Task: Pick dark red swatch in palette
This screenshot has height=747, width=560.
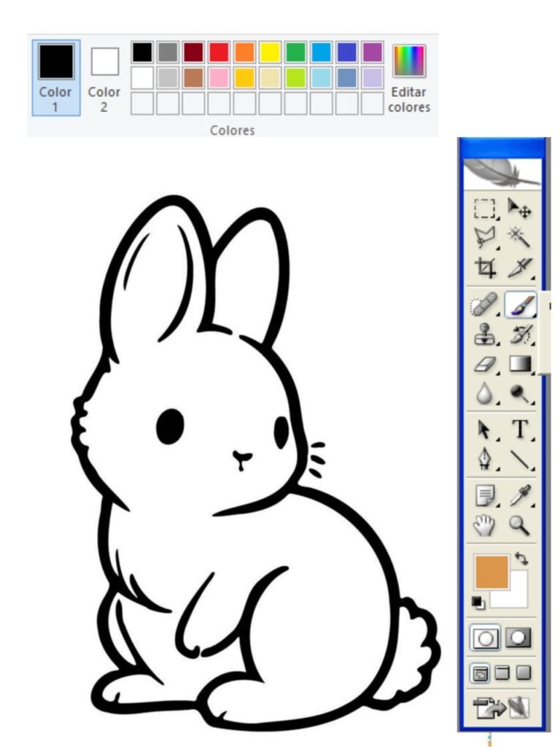Action: click(193, 53)
